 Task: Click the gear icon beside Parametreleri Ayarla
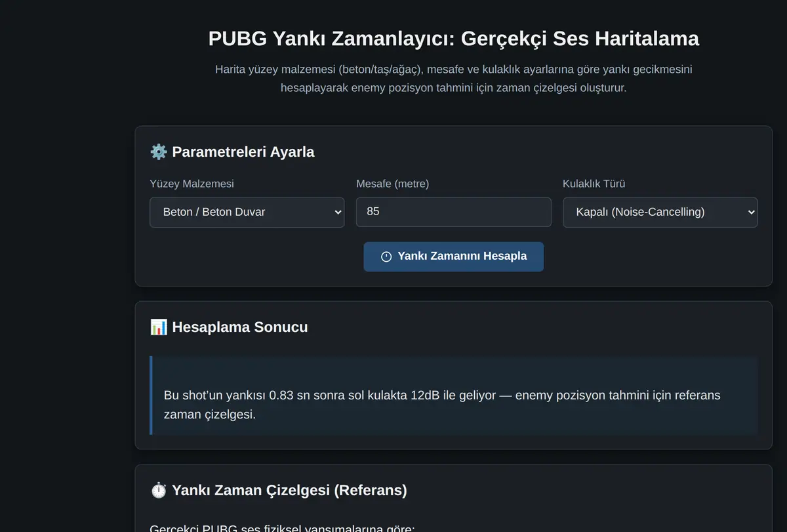158,152
